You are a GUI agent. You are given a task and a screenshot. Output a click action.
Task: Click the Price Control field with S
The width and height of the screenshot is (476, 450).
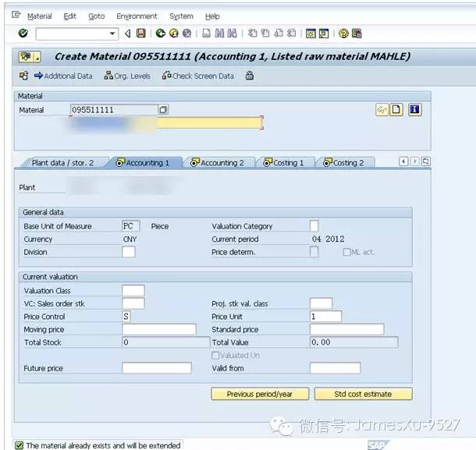click(x=126, y=317)
